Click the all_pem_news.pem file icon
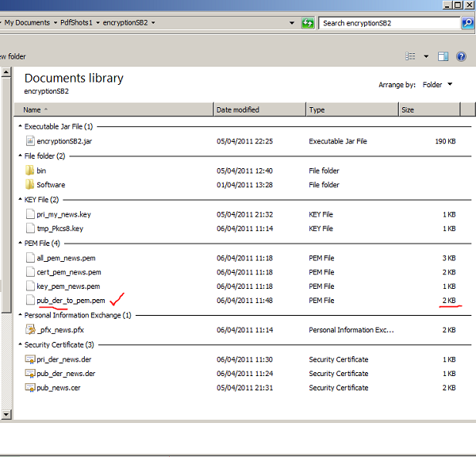 [x=30, y=258]
